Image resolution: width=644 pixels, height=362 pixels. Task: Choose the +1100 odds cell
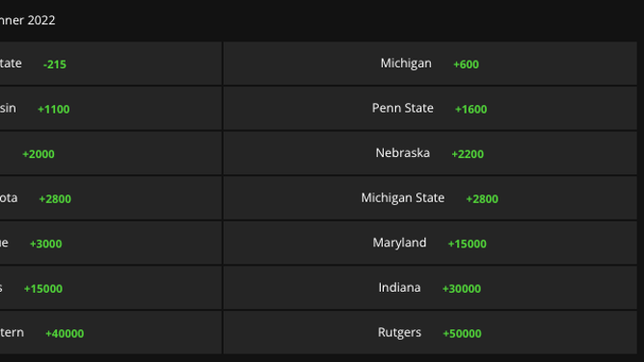coord(111,109)
